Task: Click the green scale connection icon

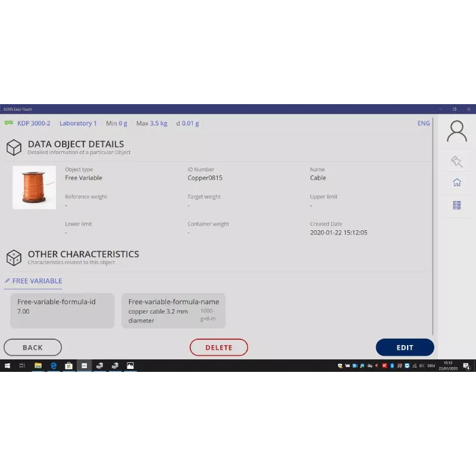Action: click(x=9, y=123)
